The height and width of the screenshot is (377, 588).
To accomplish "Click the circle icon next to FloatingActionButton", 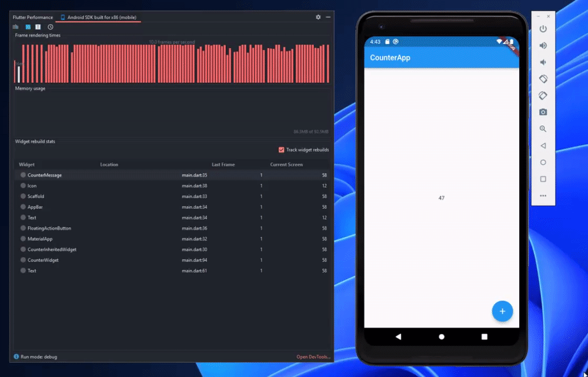I will click(x=24, y=228).
